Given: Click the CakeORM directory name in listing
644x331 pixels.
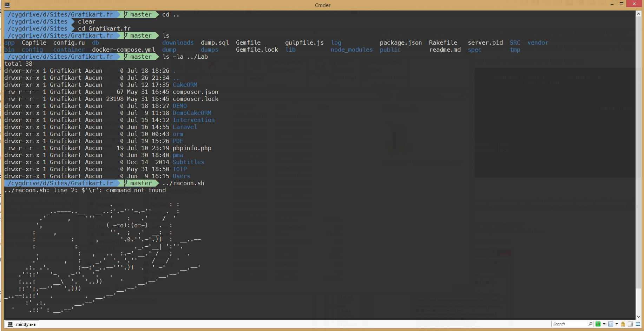Looking at the screenshot, I should (x=185, y=85).
